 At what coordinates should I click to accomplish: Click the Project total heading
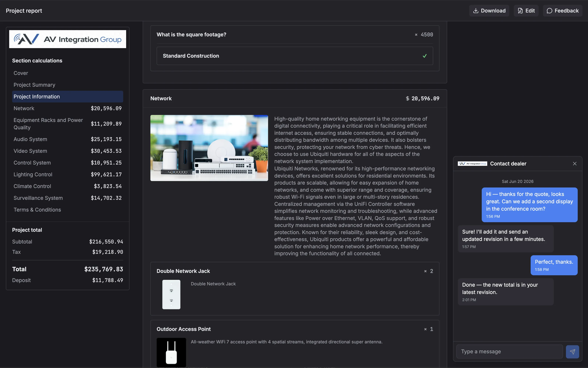click(x=27, y=230)
